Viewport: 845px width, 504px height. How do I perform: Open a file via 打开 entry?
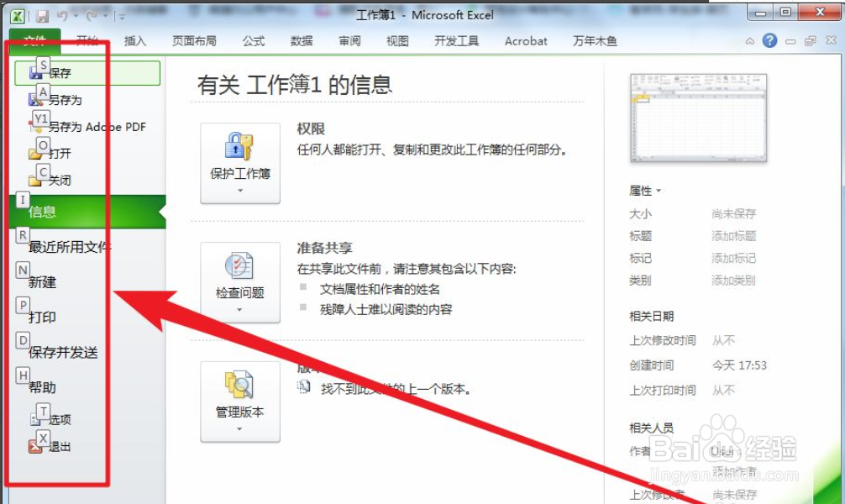(x=50, y=153)
